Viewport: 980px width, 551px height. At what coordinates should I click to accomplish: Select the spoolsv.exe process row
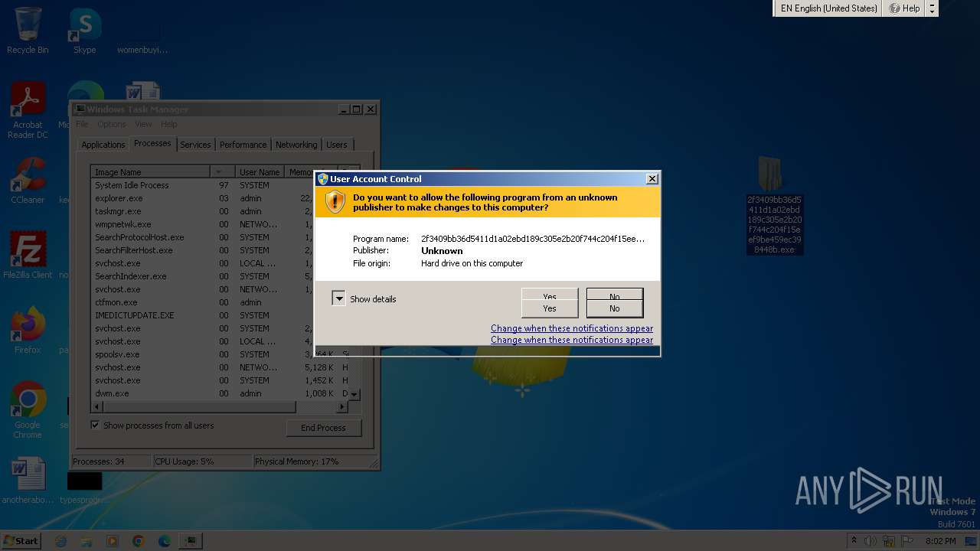point(219,354)
